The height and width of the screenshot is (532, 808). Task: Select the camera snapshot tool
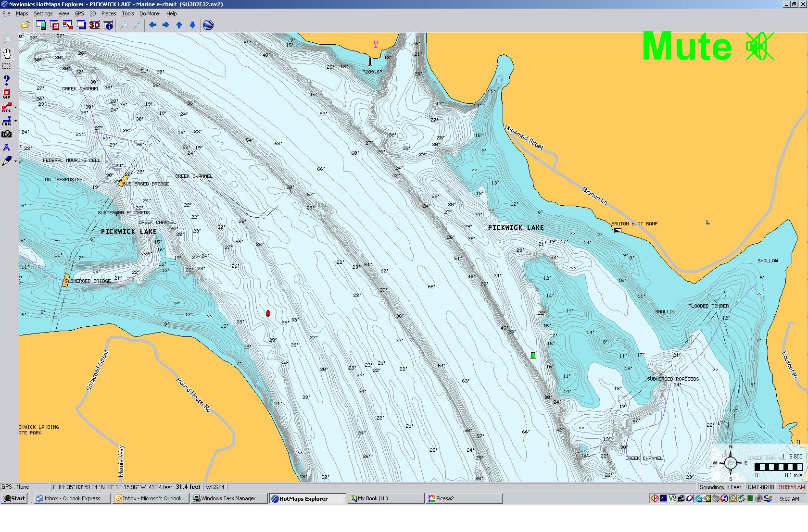point(7,134)
